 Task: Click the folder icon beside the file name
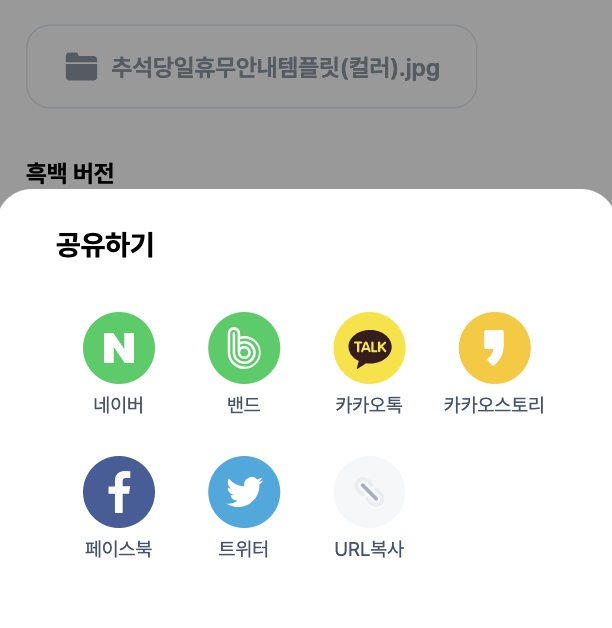(x=81, y=67)
